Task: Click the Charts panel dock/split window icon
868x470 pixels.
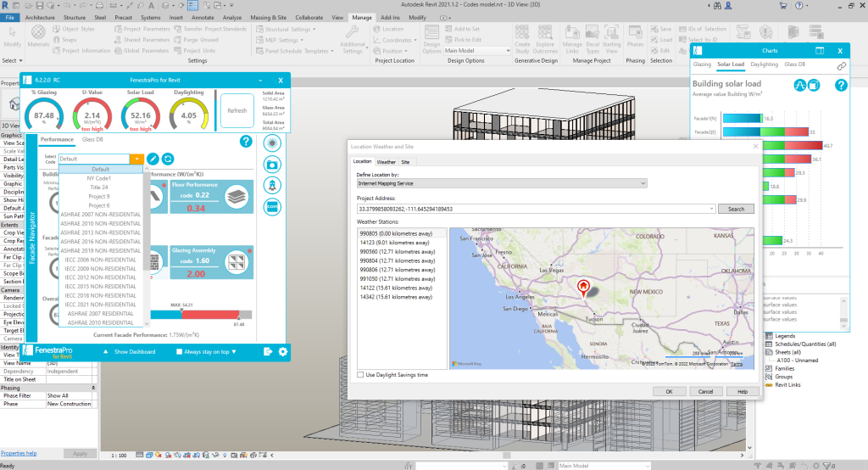Action: click(x=820, y=50)
